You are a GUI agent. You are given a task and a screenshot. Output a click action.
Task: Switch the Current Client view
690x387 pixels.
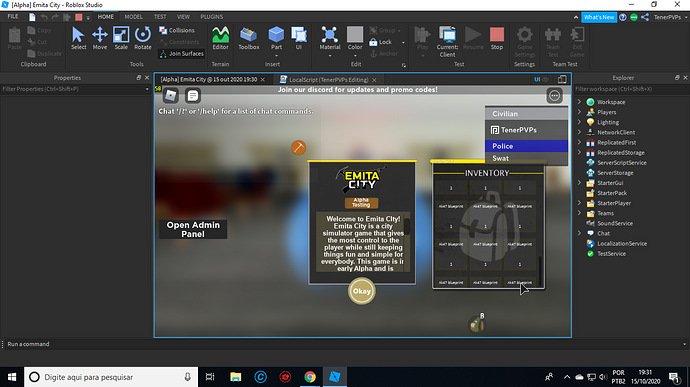click(447, 42)
